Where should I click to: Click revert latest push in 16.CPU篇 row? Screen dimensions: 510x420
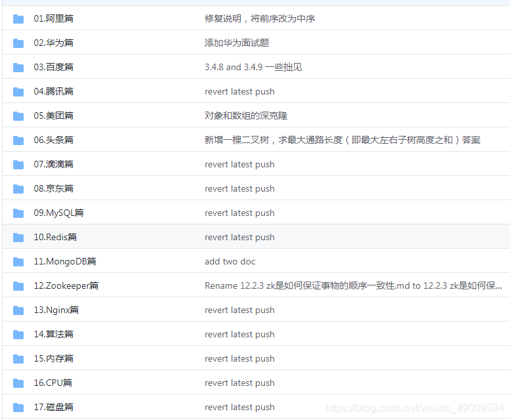(240, 383)
